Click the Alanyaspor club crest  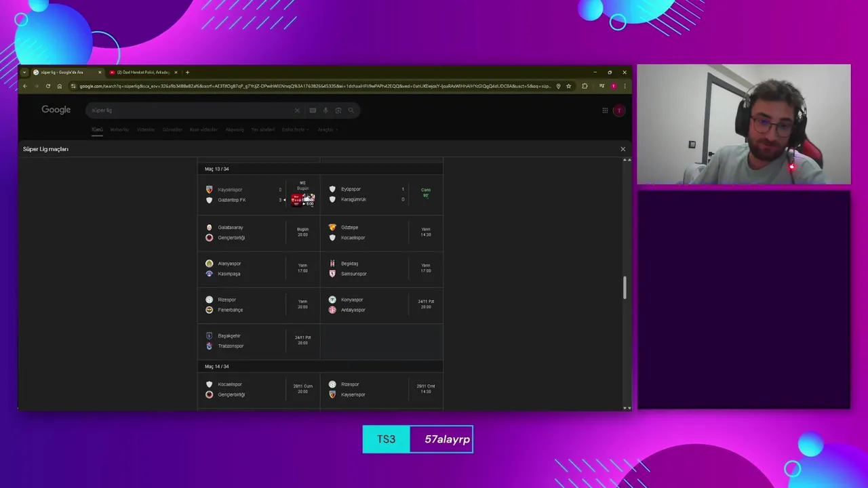pos(209,264)
